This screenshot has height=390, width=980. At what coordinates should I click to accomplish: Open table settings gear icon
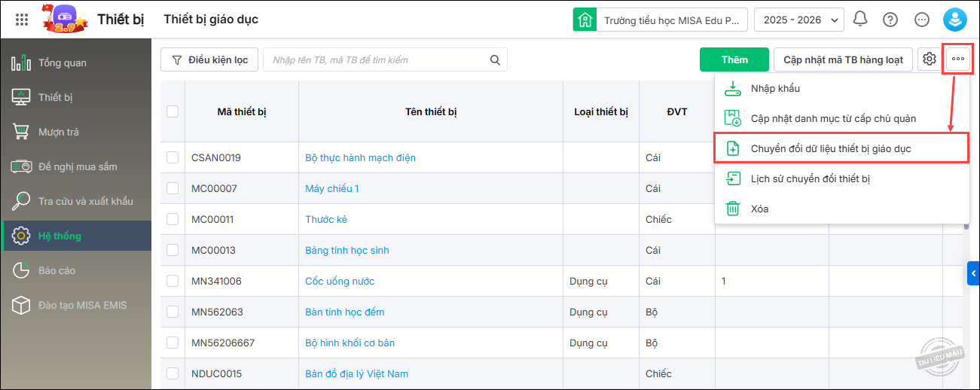pyautogui.click(x=930, y=59)
